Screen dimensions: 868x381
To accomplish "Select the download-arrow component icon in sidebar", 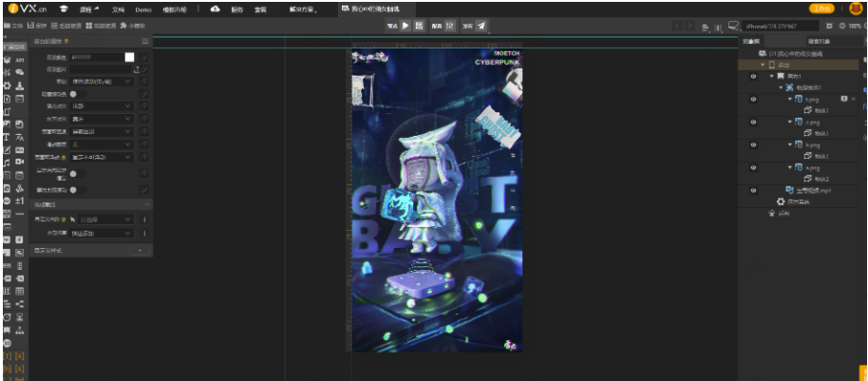I will [x=19, y=86].
